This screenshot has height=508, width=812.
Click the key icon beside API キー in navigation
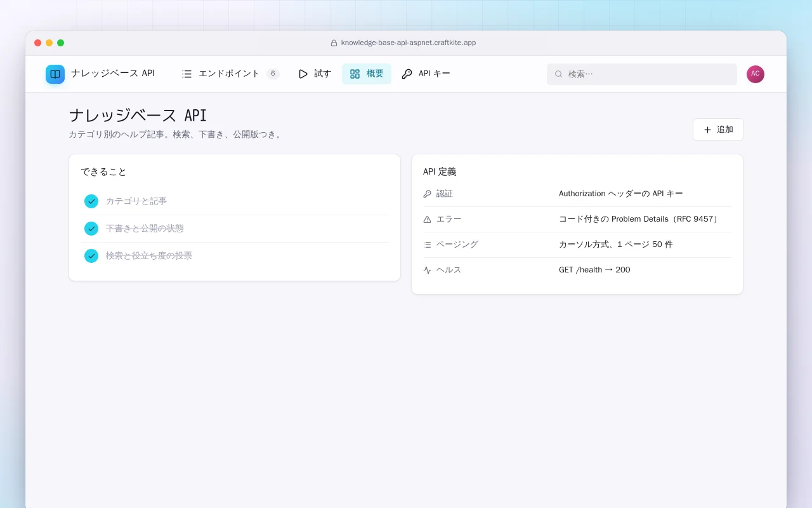pos(407,74)
